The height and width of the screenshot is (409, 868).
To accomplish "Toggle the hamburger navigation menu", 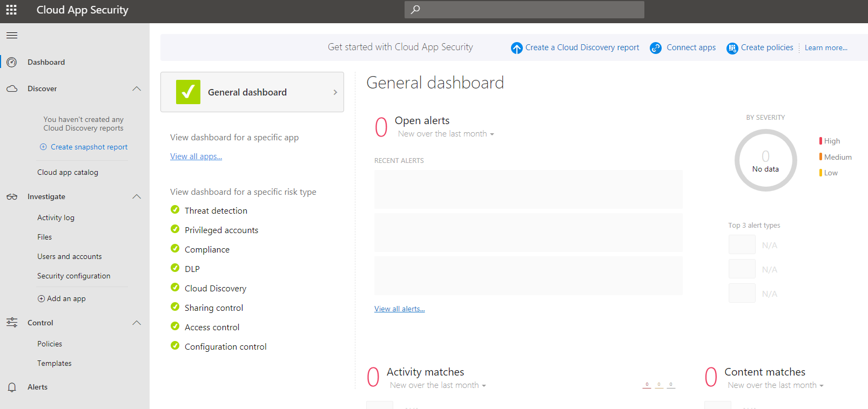I will pyautogui.click(x=12, y=36).
